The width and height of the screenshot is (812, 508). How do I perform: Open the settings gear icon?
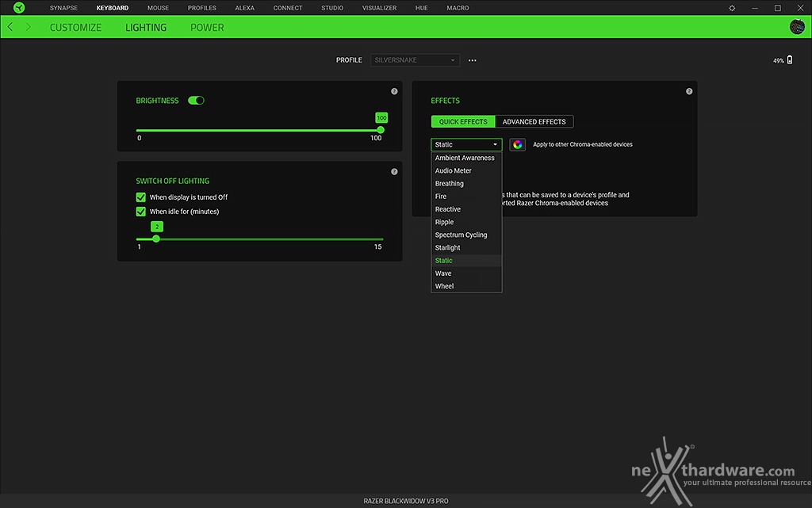point(732,8)
